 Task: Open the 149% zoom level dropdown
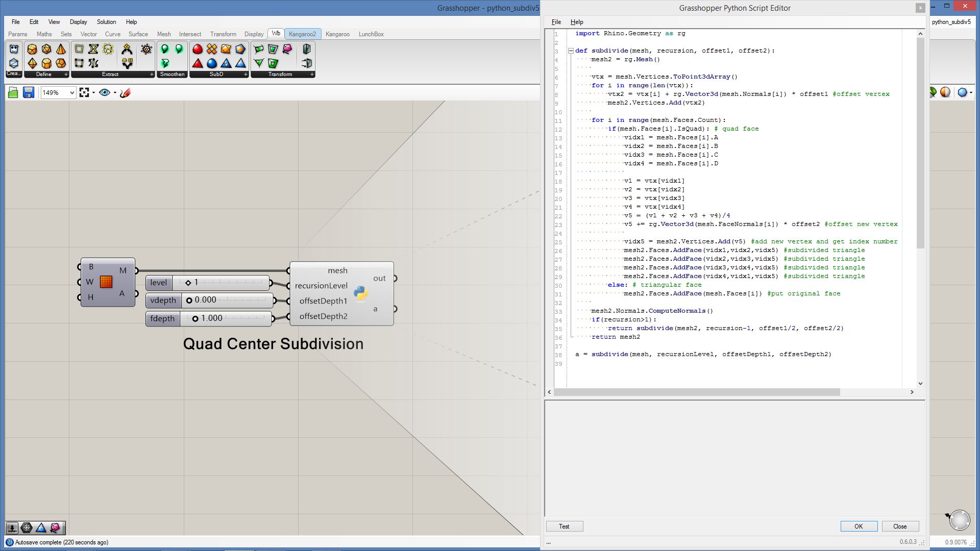click(x=72, y=93)
